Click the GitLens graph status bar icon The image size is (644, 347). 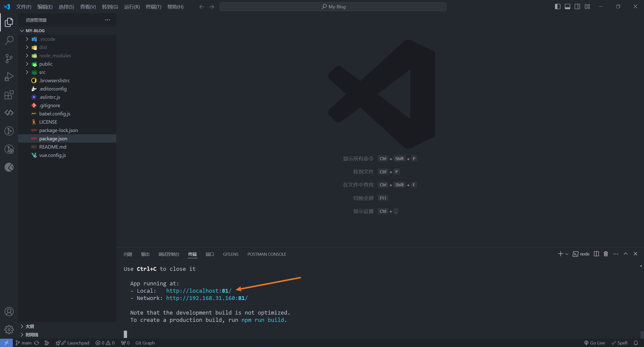(x=47, y=343)
